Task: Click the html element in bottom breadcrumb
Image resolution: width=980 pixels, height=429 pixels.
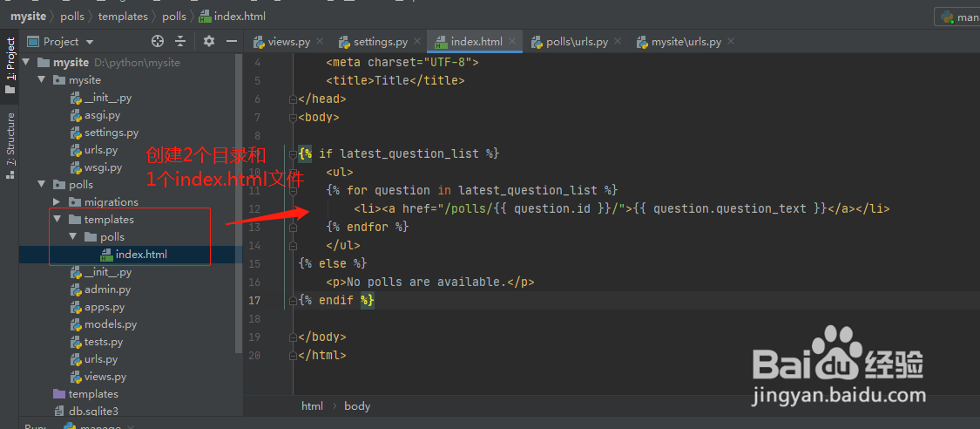Action: pos(312,405)
